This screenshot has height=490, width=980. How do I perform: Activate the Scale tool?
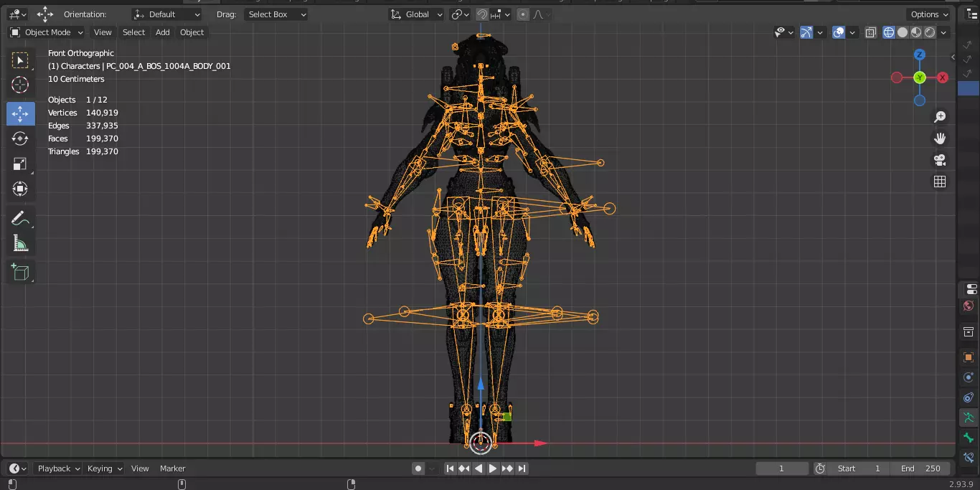20,164
